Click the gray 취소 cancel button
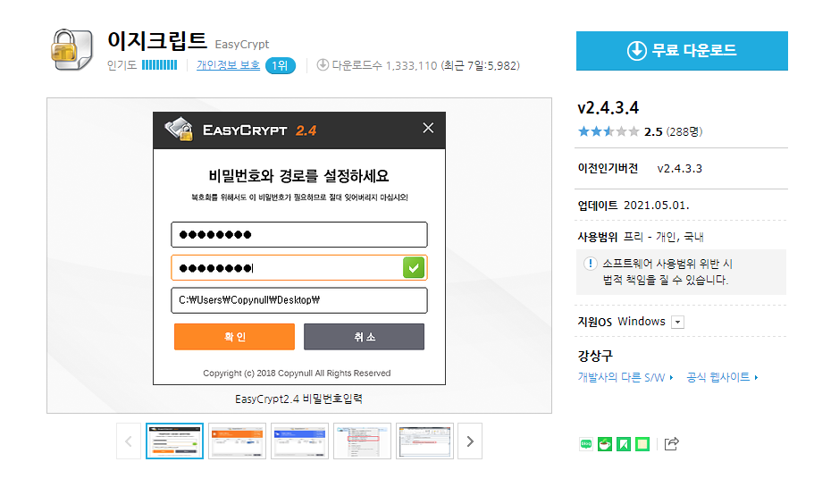 pos(364,337)
